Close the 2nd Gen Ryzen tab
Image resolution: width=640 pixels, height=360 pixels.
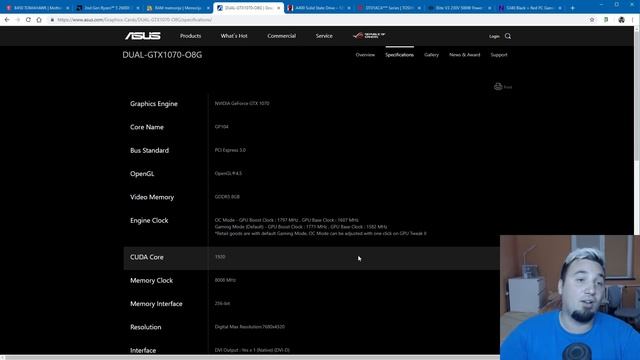[x=138, y=8]
